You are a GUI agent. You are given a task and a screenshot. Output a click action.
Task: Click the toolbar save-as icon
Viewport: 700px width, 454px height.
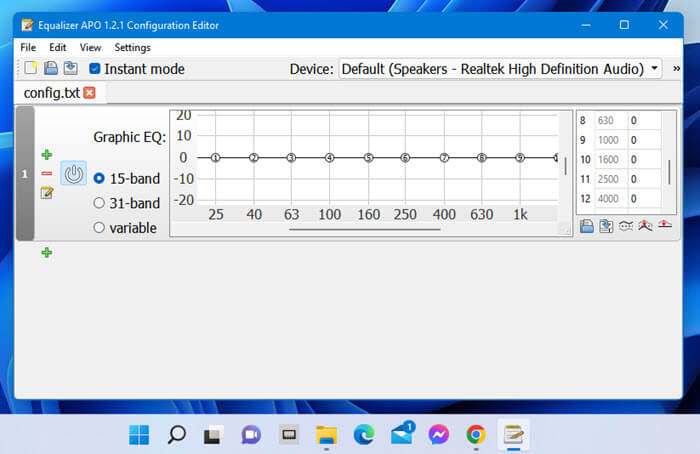(71, 68)
